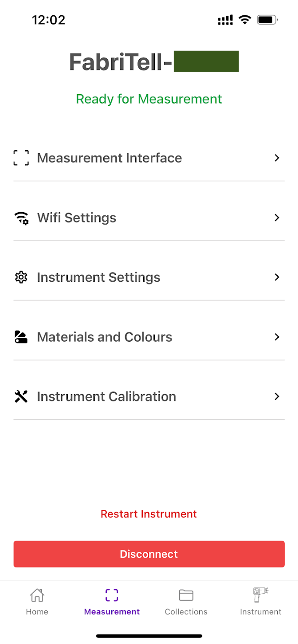This screenshot has width=298, height=644.
Task: Expand Measurement Interface via its chevron
Action: [277, 158]
